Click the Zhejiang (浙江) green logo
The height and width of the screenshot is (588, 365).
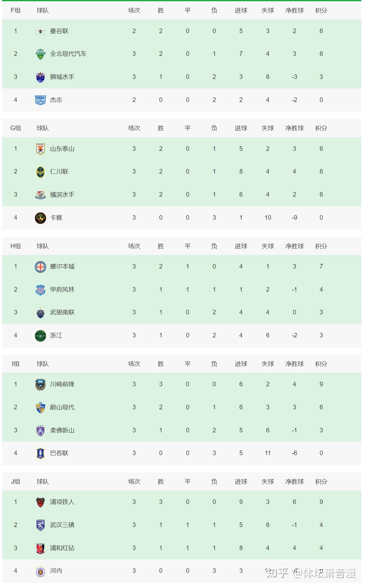pos(40,336)
